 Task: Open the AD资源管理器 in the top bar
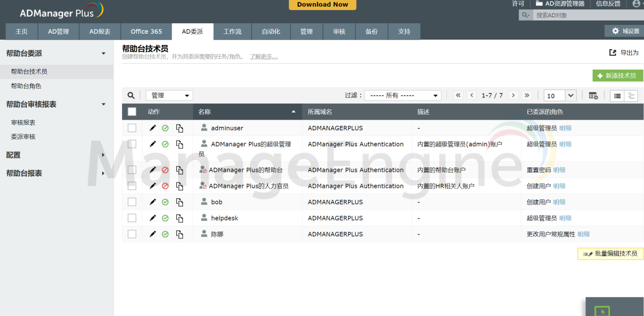point(560,4)
